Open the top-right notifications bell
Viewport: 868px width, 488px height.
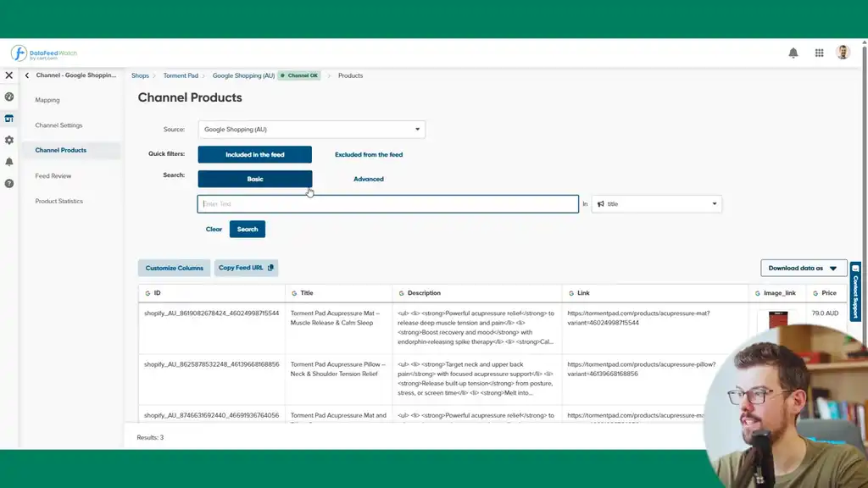point(793,52)
